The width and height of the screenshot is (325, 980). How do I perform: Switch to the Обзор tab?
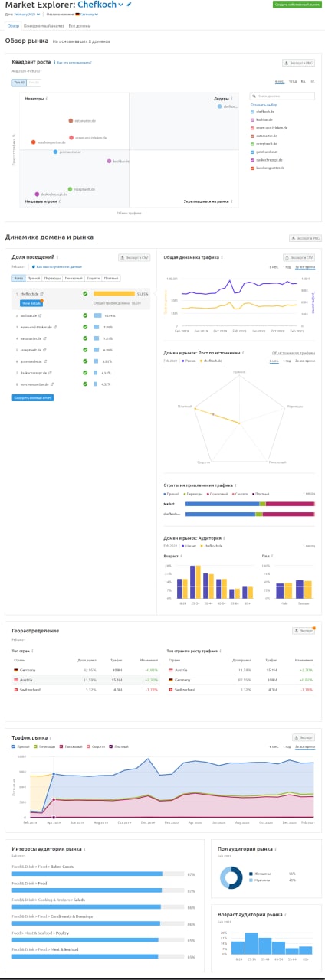click(x=13, y=25)
